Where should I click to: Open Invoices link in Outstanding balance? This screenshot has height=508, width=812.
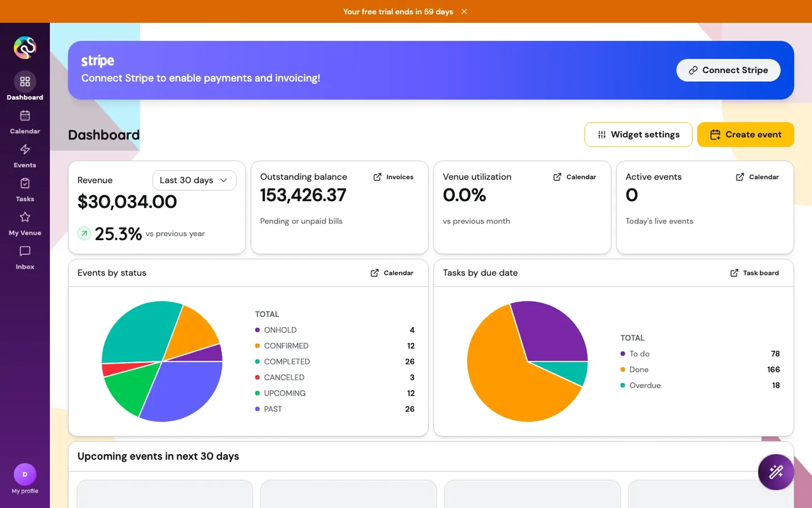(393, 177)
